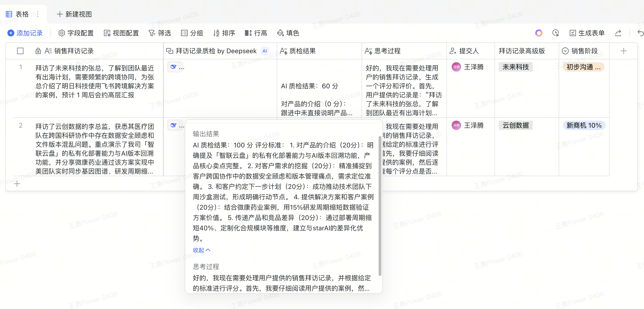Open the 初步沟通 sales stage tag
Viewport: 644px width, 309px height.
coord(583,67)
